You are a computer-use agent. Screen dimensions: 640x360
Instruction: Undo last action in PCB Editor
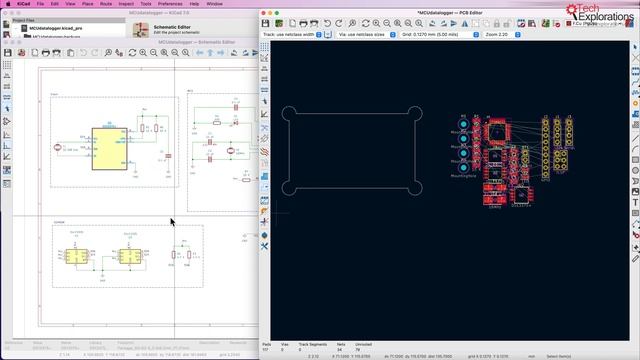[x=327, y=24]
